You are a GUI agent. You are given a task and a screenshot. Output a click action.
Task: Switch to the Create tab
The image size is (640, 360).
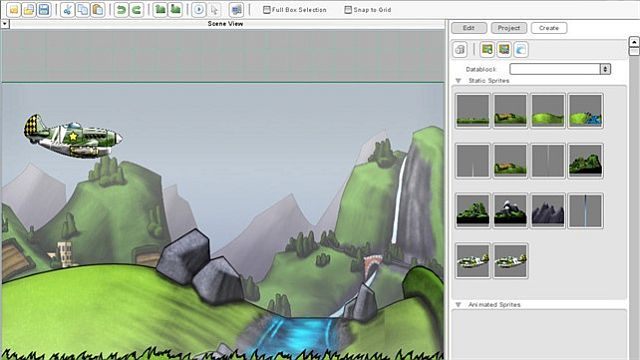(x=549, y=28)
